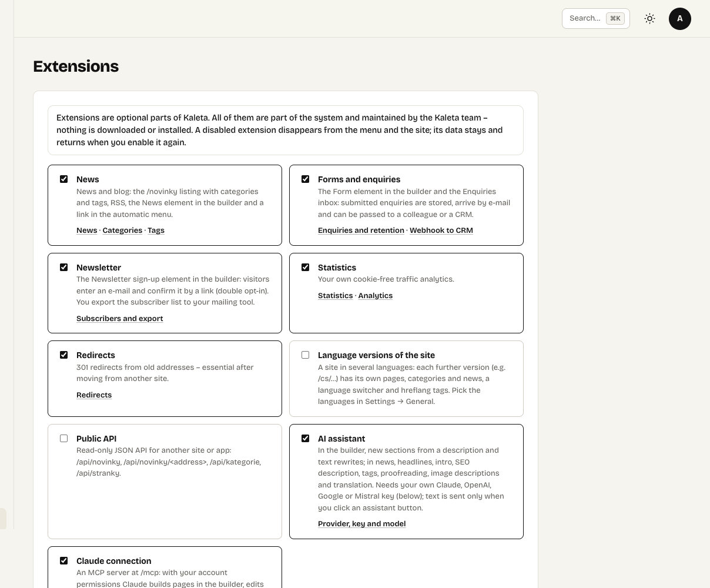Open Provider, key and model link
This screenshot has width=710, height=588.
361,524
